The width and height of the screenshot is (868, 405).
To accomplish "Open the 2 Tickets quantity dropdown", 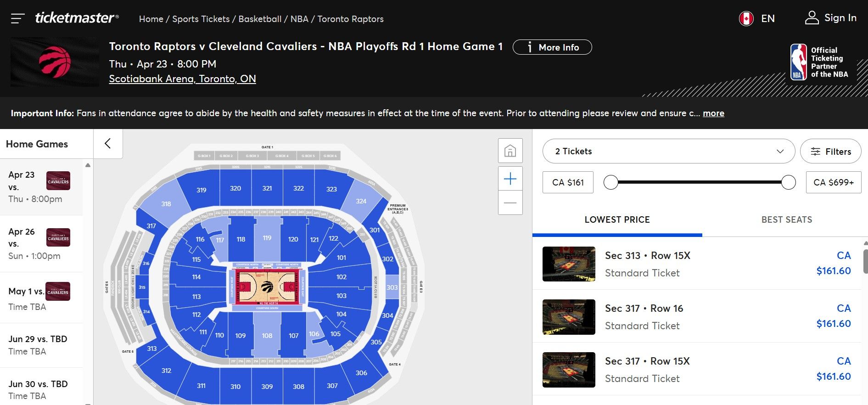I will click(x=668, y=151).
